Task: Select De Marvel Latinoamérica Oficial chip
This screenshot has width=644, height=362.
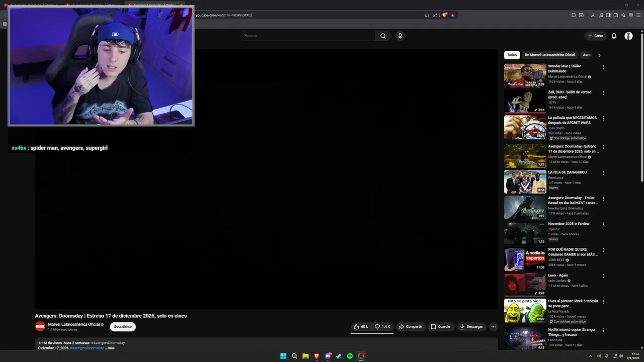Action: (x=549, y=55)
